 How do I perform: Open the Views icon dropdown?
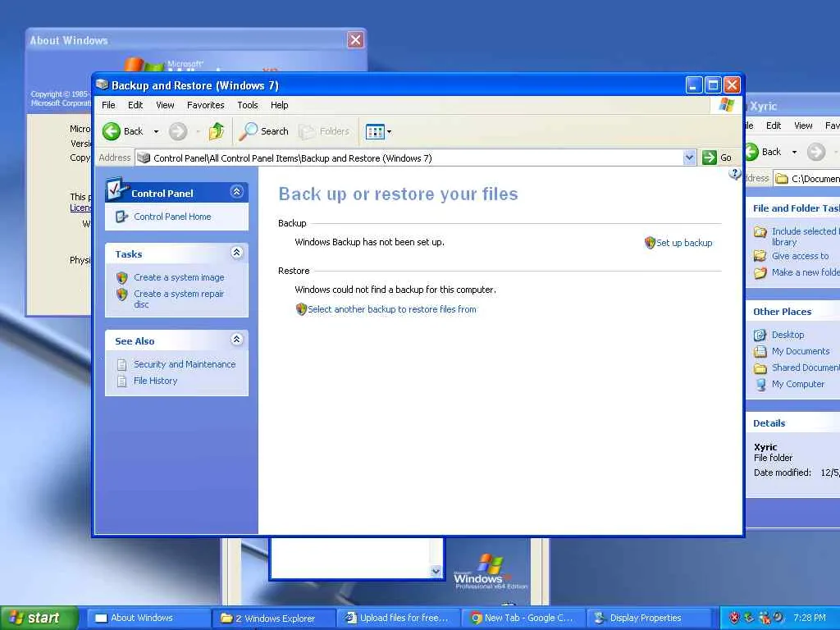378,131
